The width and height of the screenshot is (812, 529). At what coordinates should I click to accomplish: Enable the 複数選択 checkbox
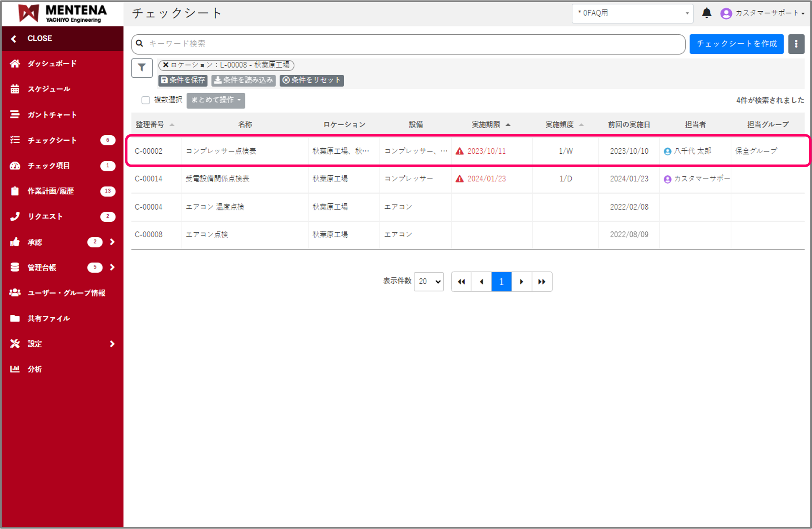tap(145, 100)
